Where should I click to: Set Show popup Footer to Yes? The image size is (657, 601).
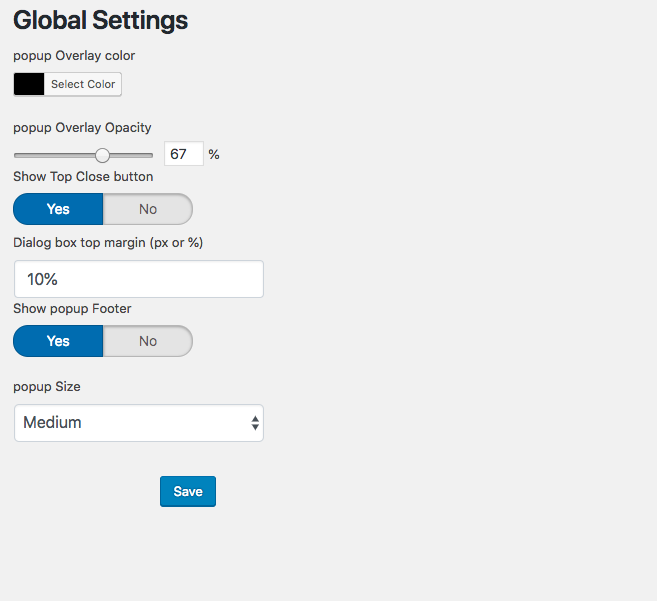(58, 341)
